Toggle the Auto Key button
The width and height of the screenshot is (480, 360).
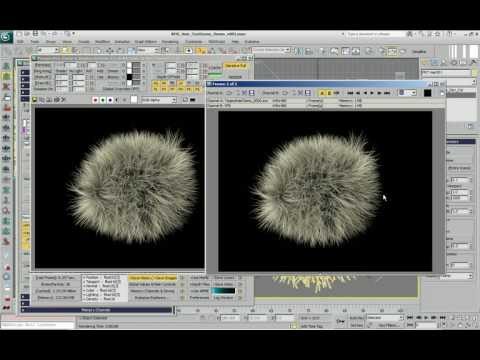click(x=356, y=318)
